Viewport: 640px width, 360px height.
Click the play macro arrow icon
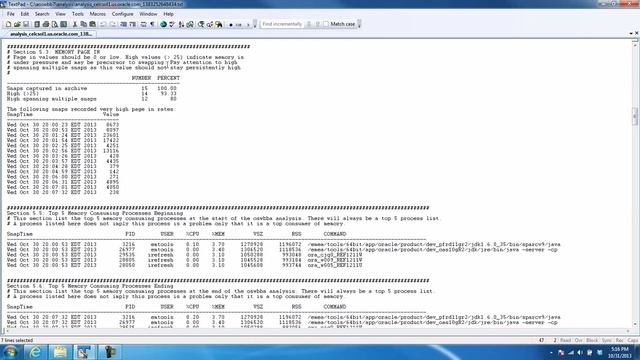248,24
